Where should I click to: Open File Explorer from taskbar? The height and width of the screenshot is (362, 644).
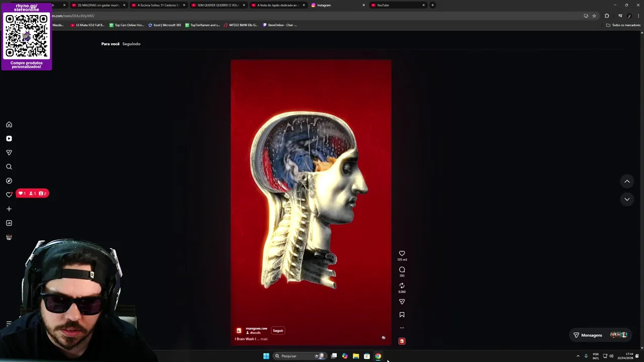pos(356,356)
